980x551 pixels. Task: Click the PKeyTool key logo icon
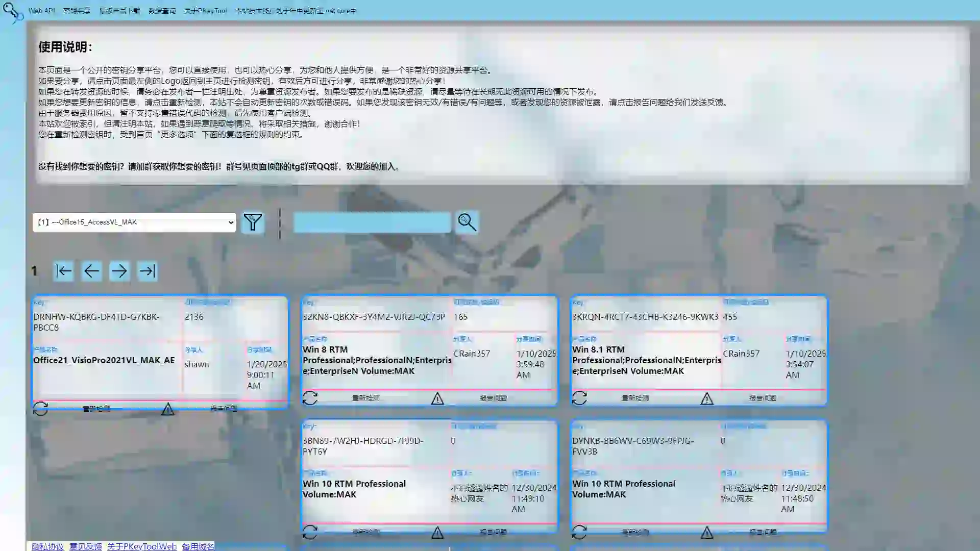pos(12,12)
